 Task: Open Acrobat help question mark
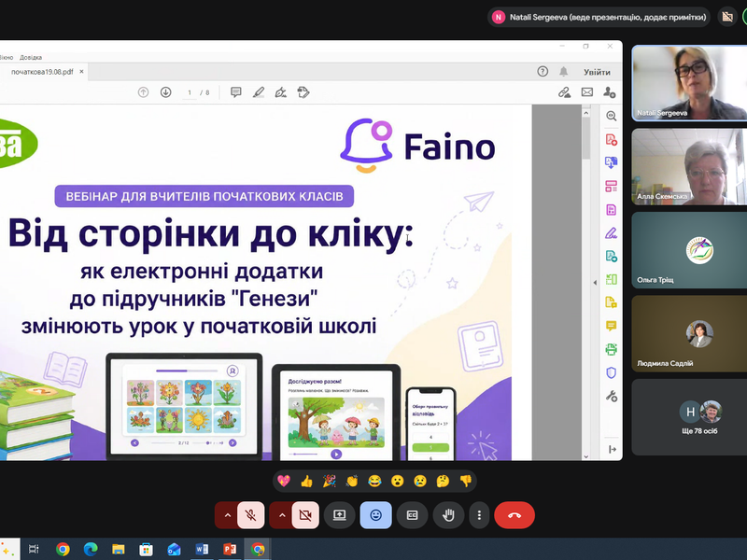pyautogui.click(x=543, y=72)
